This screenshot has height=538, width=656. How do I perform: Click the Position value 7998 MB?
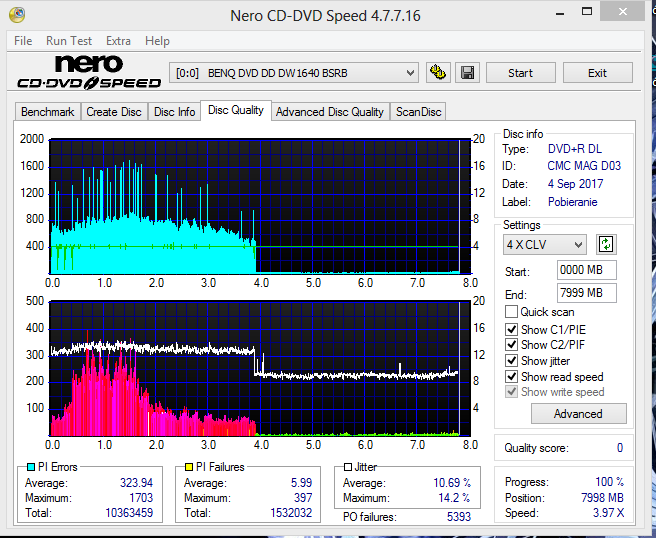[x=602, y=498]
